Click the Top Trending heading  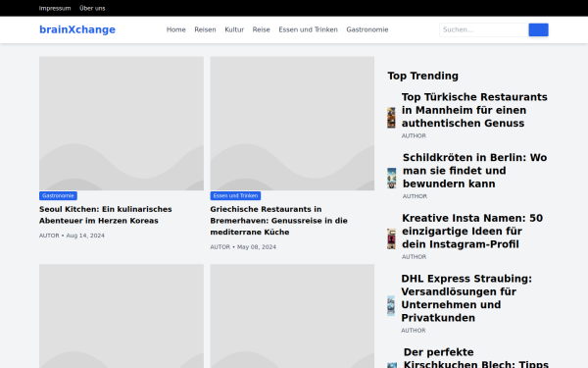[423, 76]
